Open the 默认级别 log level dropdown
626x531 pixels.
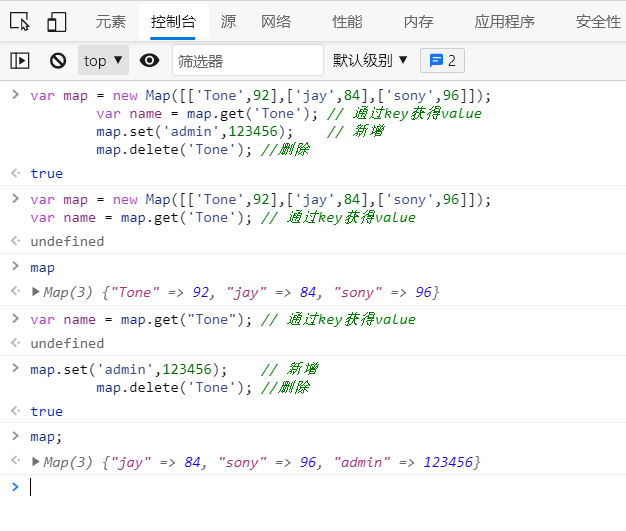point(370,60)
